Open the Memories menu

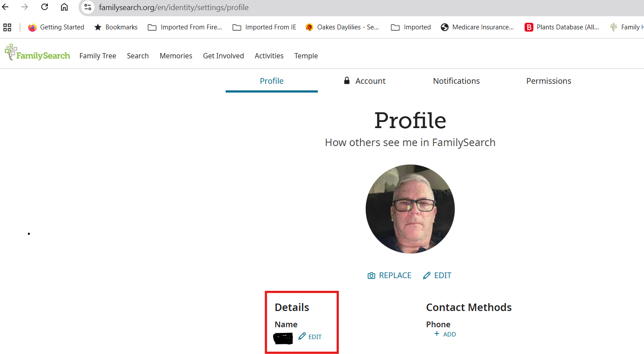[176, 56]
